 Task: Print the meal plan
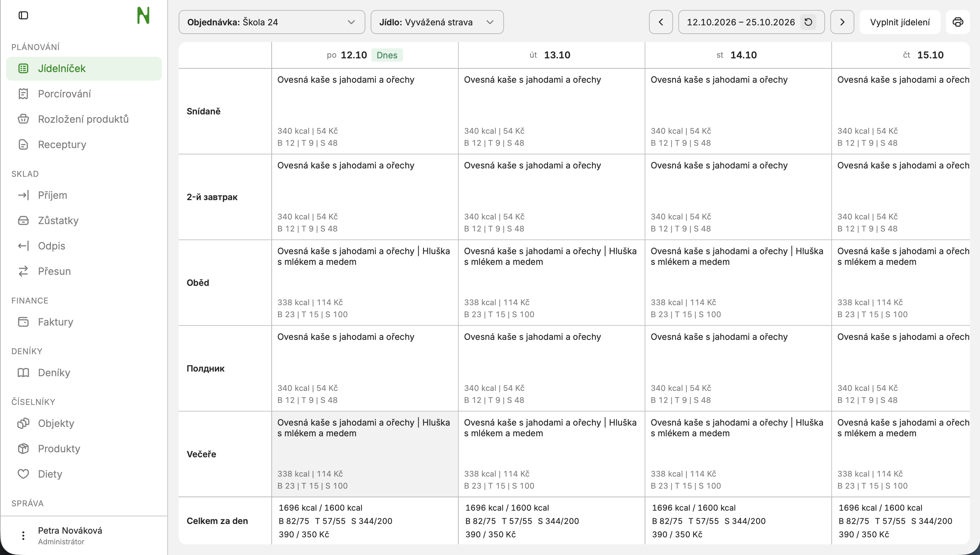(x=958, y=22)
